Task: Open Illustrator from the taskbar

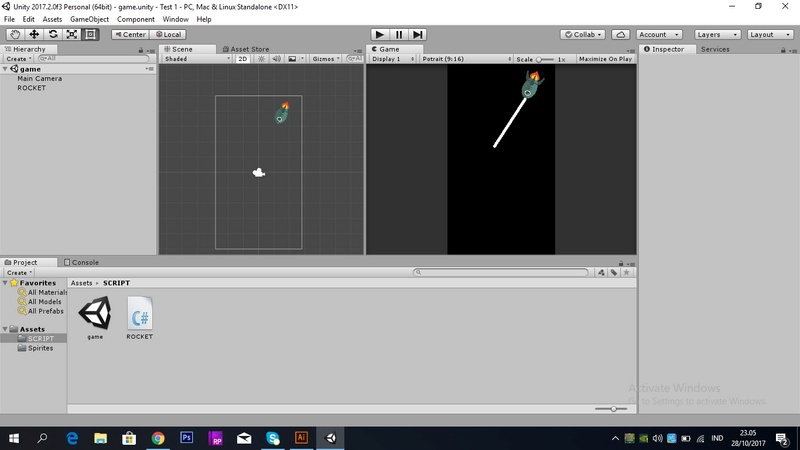Action: pos(301,438)
